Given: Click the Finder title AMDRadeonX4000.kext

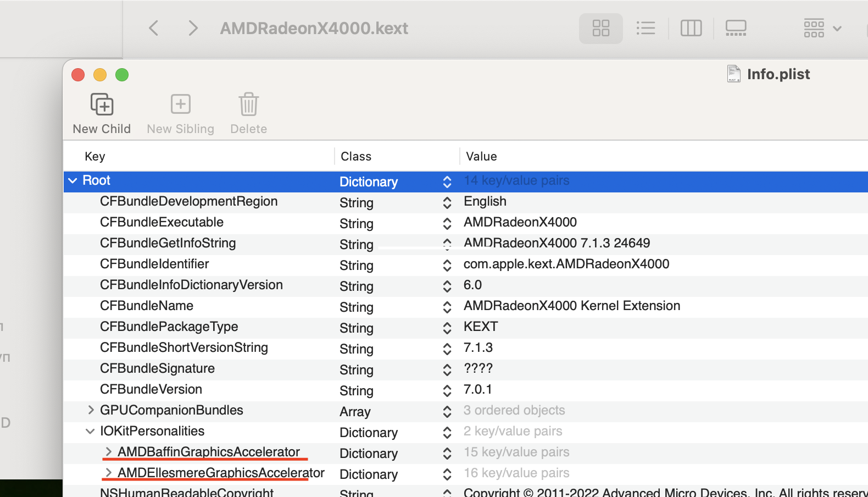Looking at the screenshot, I should pos(314,28).
